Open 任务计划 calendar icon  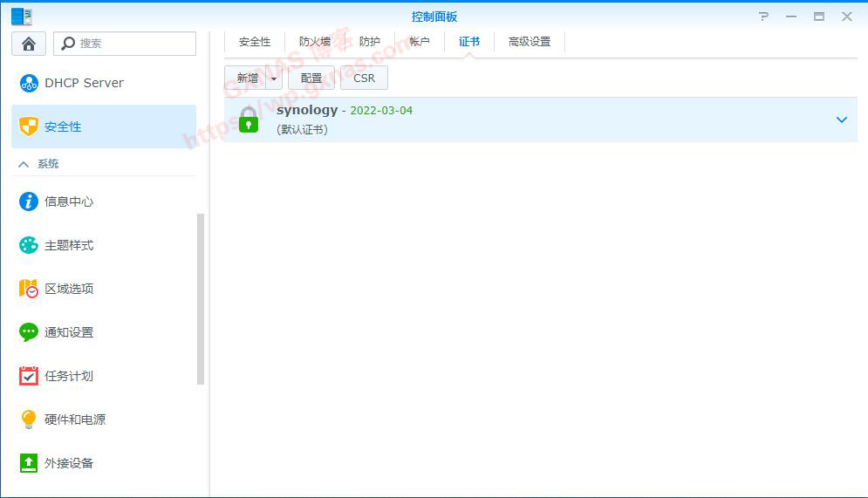point(29,376)
